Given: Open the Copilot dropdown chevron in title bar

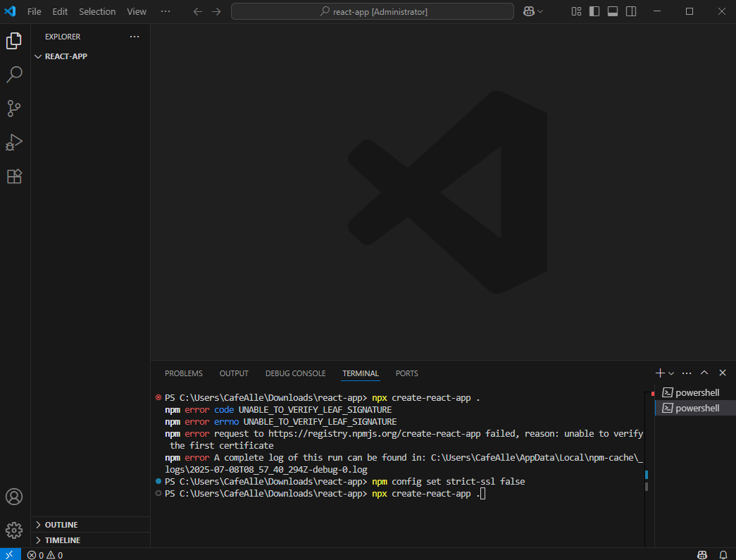Looking at the screenshot, I should [x=540, y=12].
